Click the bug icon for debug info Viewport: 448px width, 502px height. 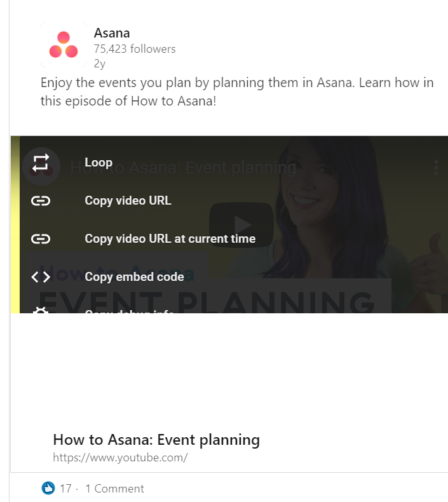[x=41, y=310]
